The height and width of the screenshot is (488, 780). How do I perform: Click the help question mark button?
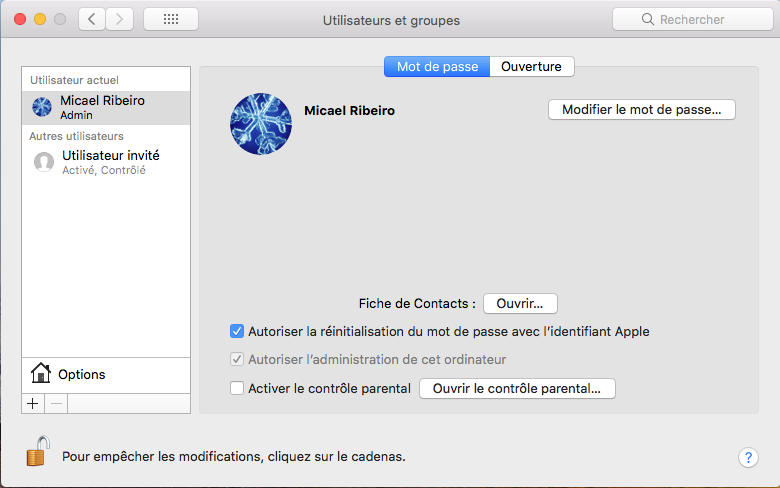pyautogui.click(x=748, y=457)
